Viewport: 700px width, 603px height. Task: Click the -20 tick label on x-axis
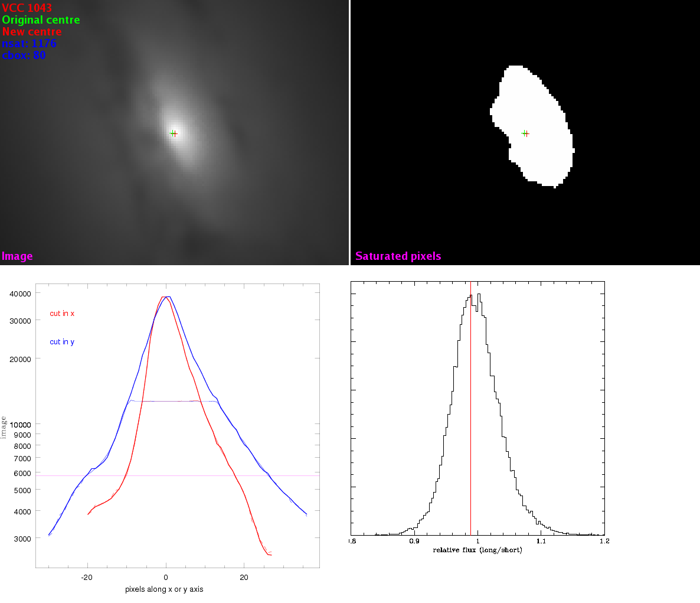coord(87,577)
